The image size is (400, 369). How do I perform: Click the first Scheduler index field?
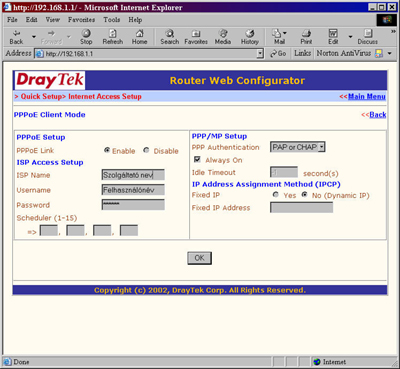click(49, 230)
